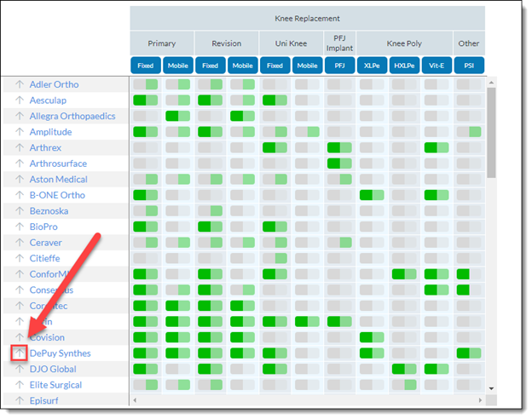The height and width of the screenshot is (419, 532).
Task: Click the XLPe column button
Action: (x=372, y=66)
